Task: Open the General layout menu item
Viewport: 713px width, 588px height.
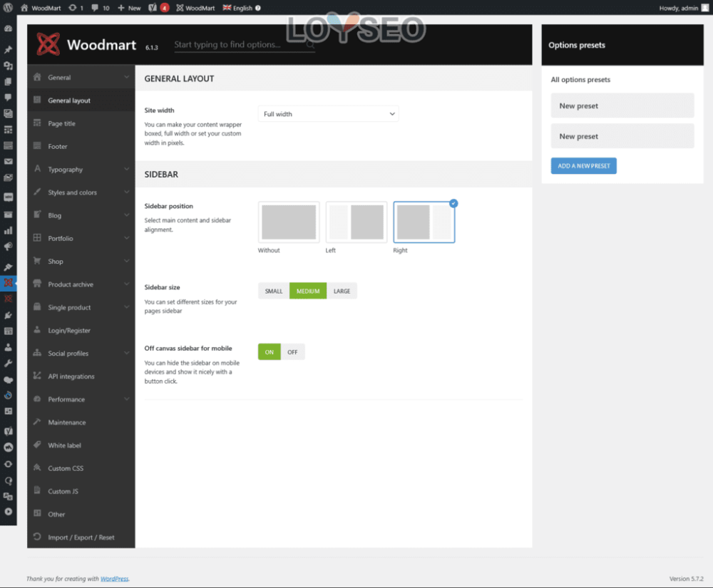Action: point(81,100)
